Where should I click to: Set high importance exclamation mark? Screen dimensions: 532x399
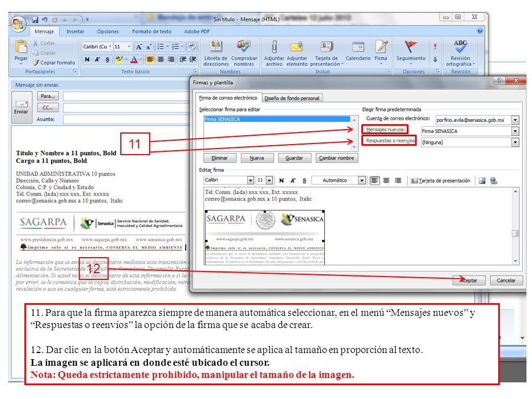coord(435,47)
